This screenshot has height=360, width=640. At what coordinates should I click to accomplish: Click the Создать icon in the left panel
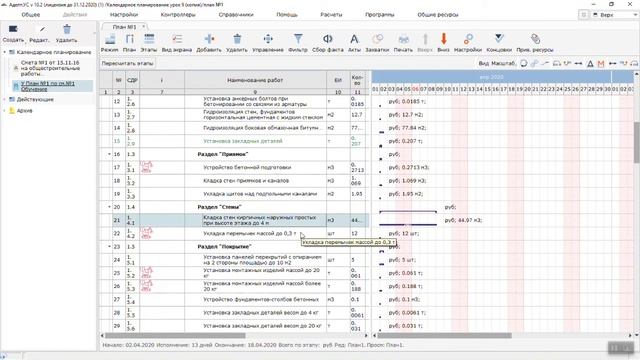click(x=13, y=29)
